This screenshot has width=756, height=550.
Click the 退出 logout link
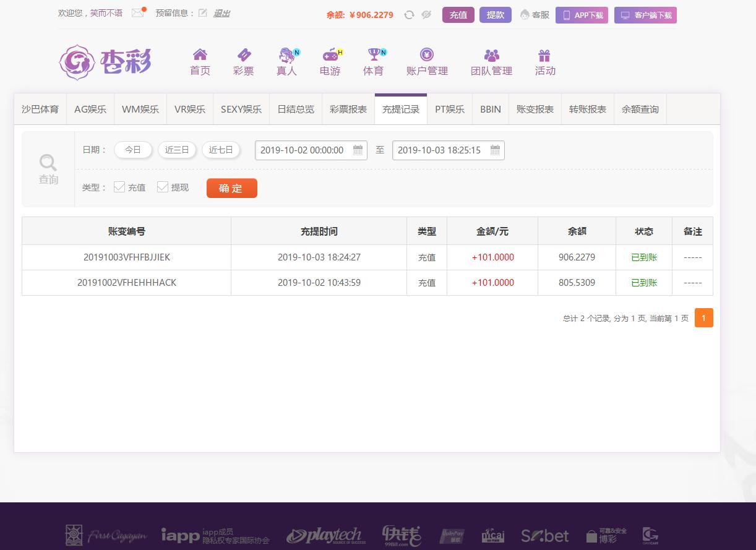[x=221, y=13]
